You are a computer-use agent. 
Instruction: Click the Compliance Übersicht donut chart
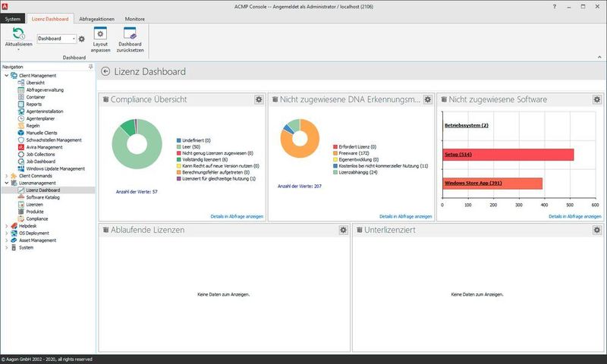tap(137, 144)
